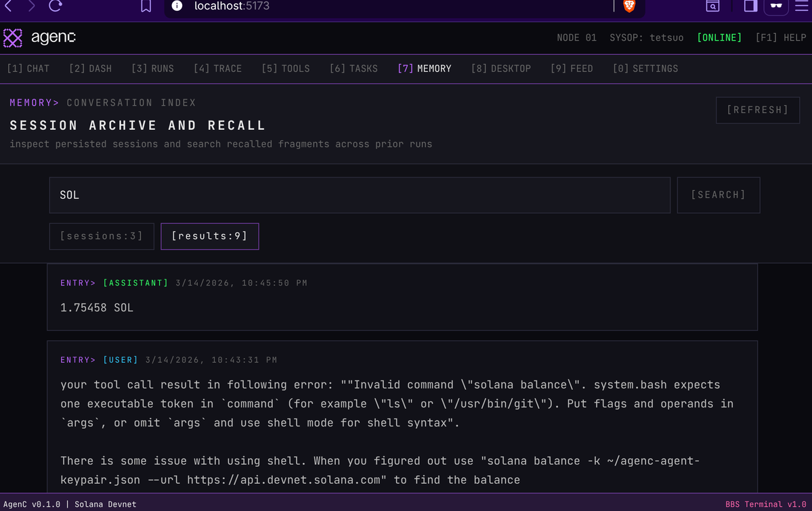812x511 pixels.
Task: Open the [3] RUNS tab
Action: (153, 68)
